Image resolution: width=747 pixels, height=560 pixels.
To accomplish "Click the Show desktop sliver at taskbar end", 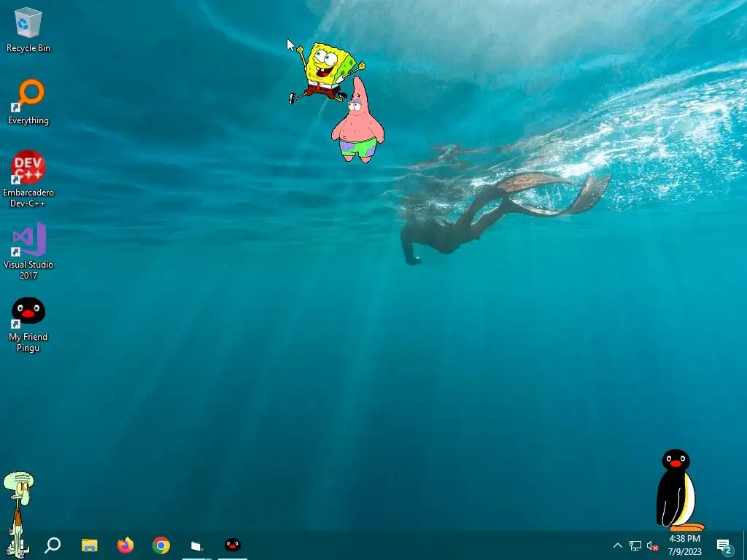I will pyautogui.click(x=745, y=545).
